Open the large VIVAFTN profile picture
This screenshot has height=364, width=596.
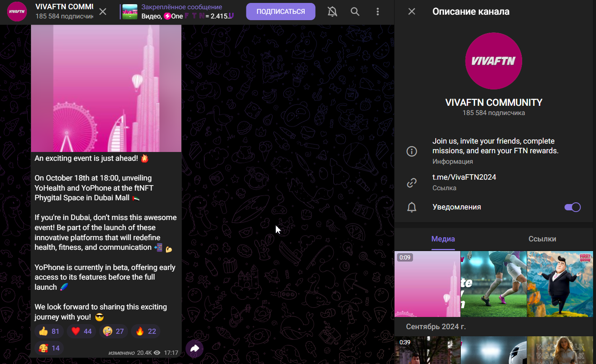point(494,61)
